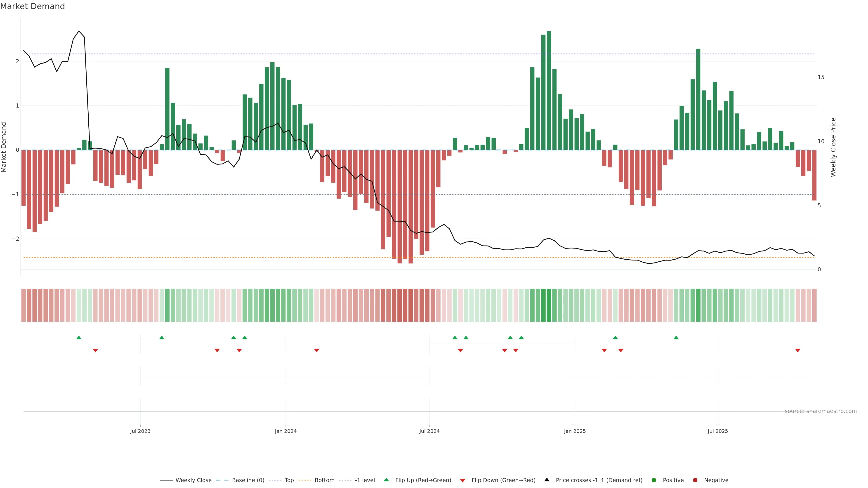This screenshot has width=868, height=488.
Task: Click the black triangle Price crosses legend icon
Action: click(x=547, y=480)
